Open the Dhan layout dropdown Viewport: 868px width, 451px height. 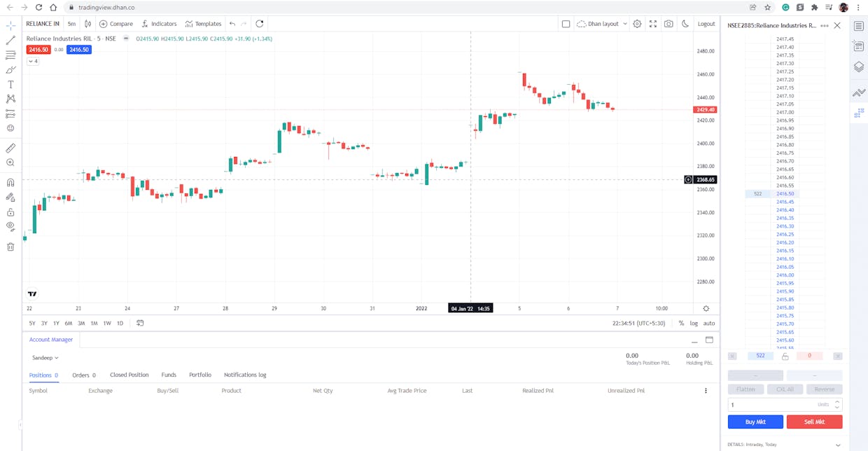pyautogui.click(x=602, y=24)
